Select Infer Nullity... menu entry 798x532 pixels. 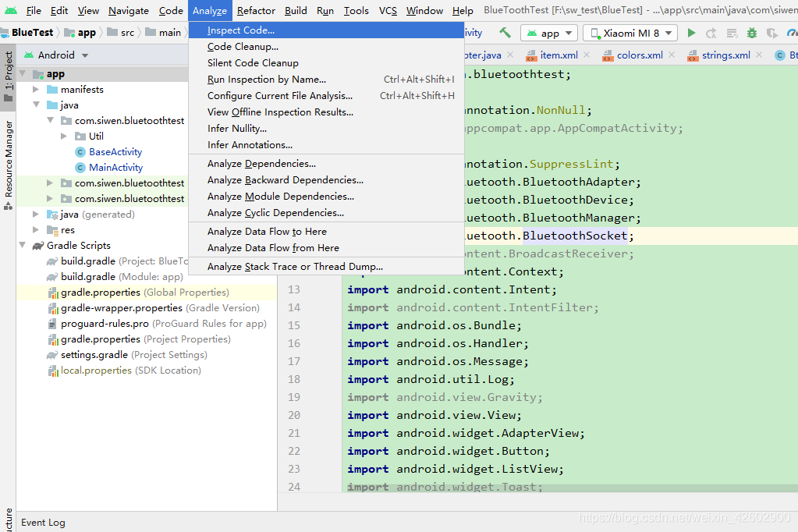(326, 128)
